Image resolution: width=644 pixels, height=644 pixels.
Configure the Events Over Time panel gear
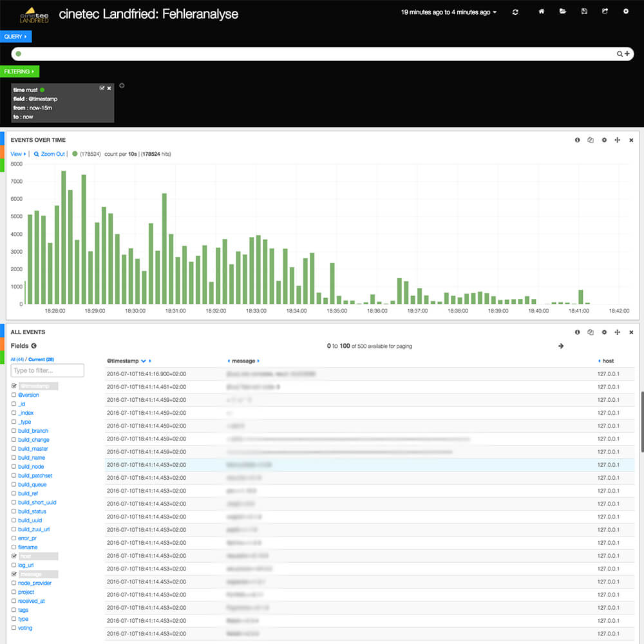point(604,140)
